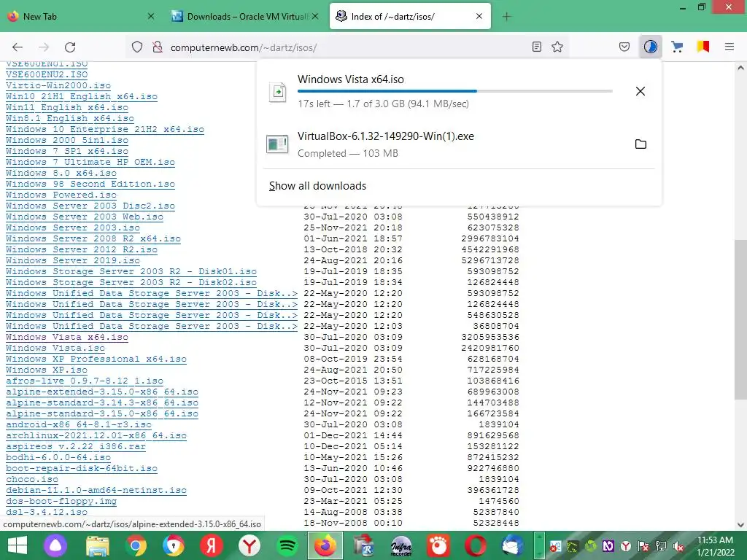Open tracking protection shield in address bar
The height and width of the screenshot is (560, 747).
tap(137, 47)
